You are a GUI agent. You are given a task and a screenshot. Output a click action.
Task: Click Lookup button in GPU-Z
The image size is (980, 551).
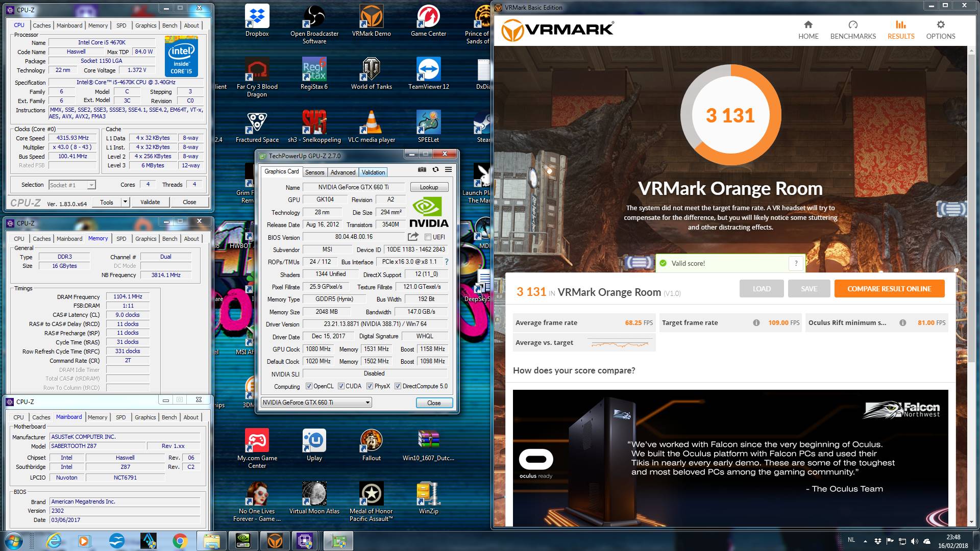click(429, 187)
